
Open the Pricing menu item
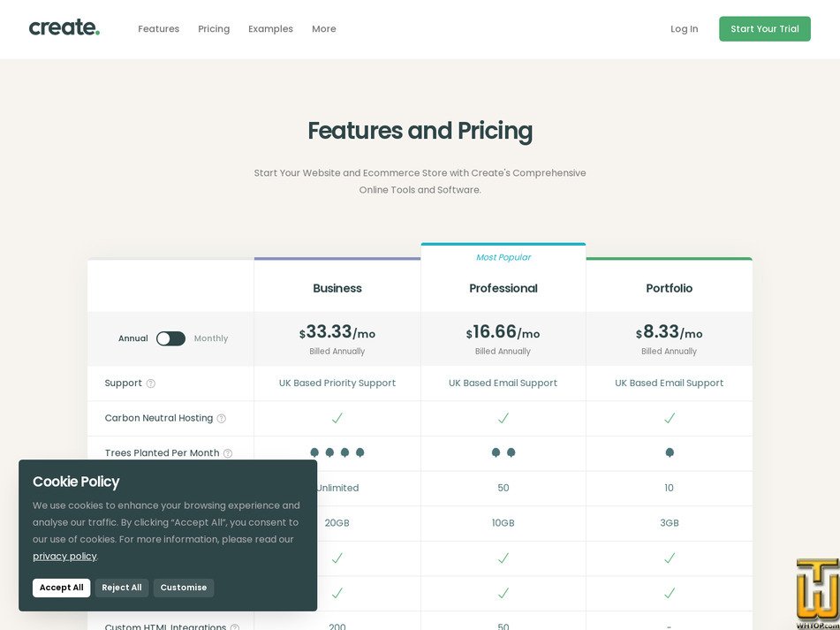click(214, 29)
